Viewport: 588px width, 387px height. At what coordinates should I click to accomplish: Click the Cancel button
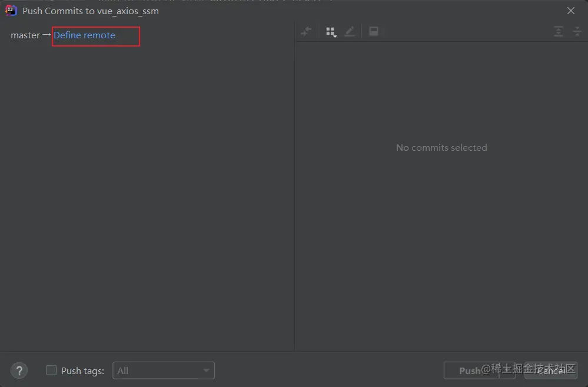click(550, 371)
